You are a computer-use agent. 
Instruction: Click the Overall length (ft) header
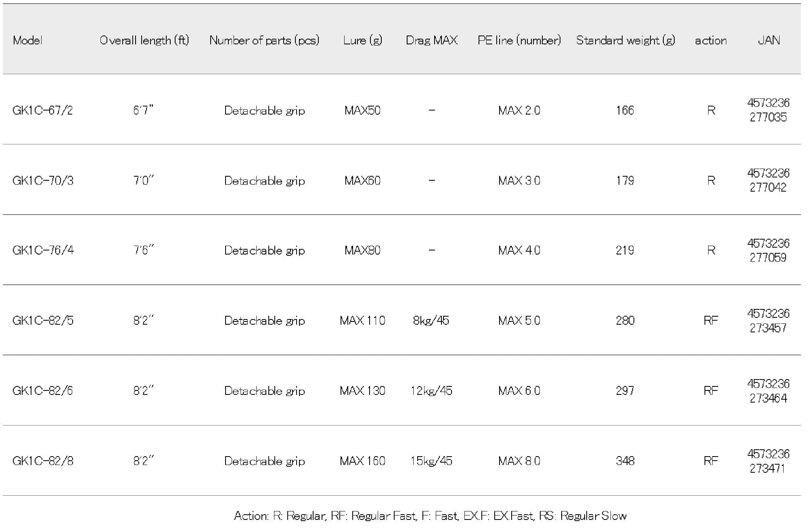click(x=144, y=40)
